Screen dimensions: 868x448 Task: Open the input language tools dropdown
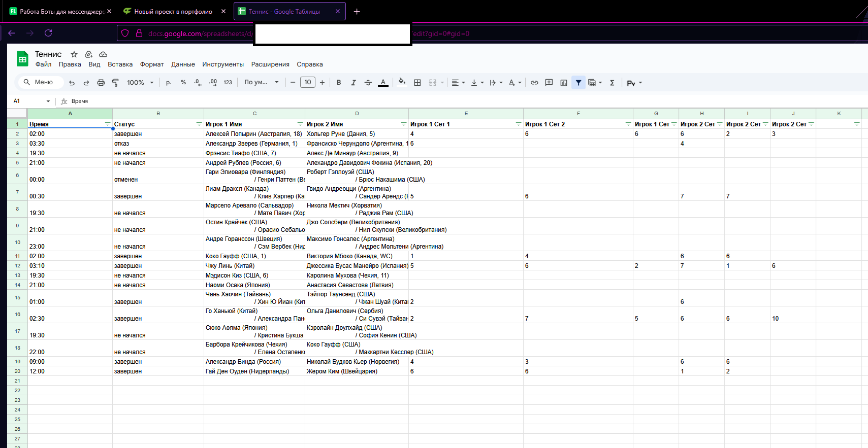point(634,83)
